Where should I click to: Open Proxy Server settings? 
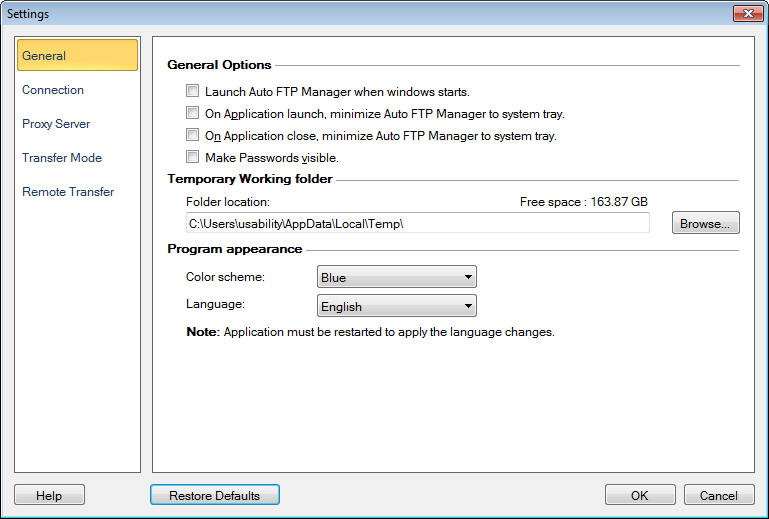(x=56, y=124)
